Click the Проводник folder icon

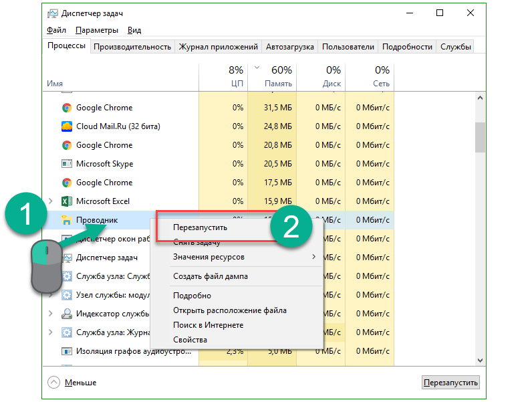(67, 220)
